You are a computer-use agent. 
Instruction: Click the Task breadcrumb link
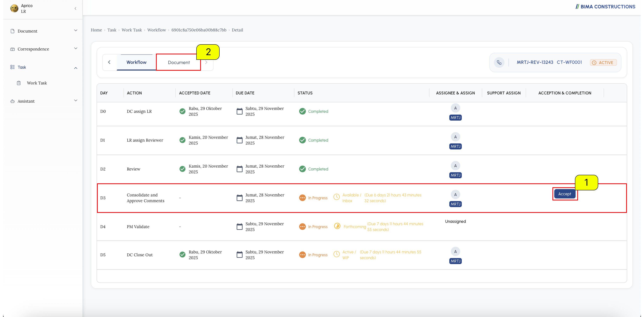pos(112,30)
